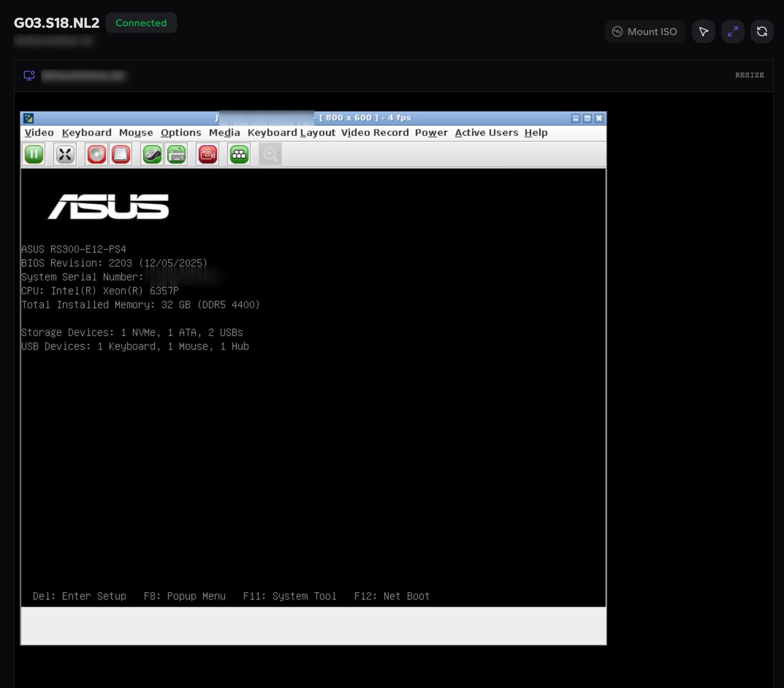Click the 'System Serial Number:' label

(x=82, y=277)
